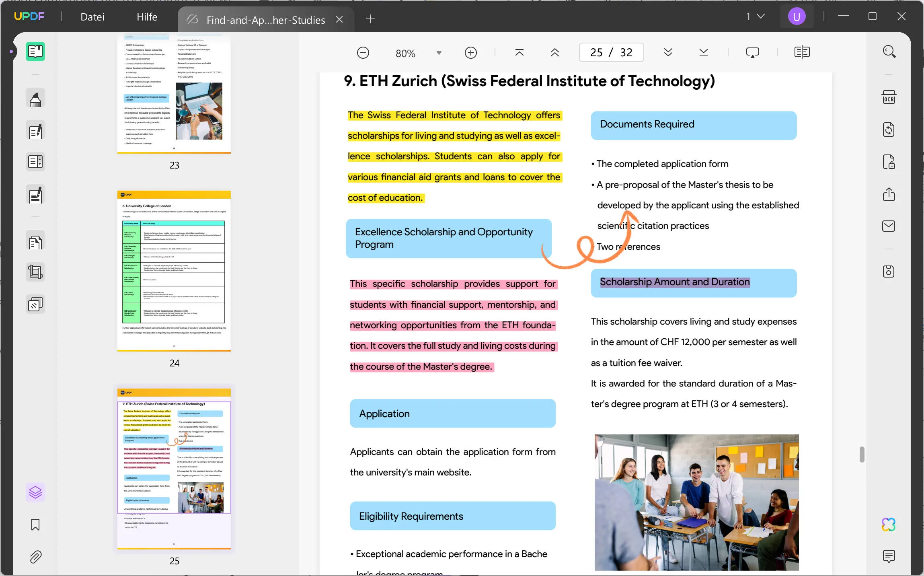This screenshot has height=576, width=924.
Task: Open the Organize Pages tool
Action: pos(35,241)
